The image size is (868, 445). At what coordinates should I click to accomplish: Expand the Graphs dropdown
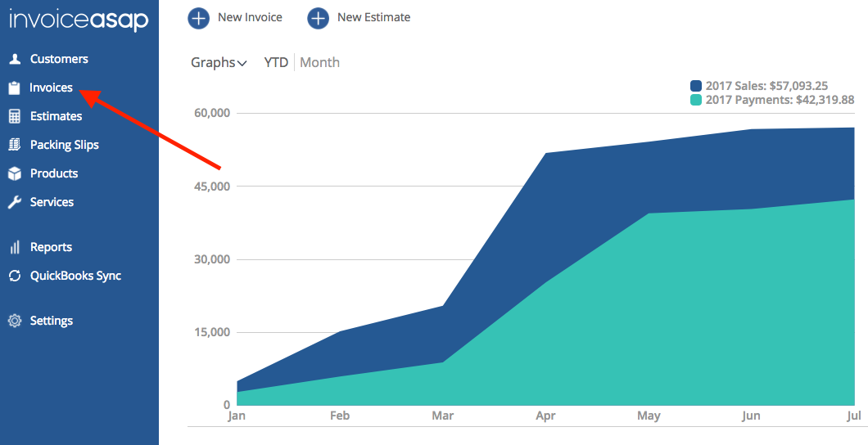click(x=219, y=63)
